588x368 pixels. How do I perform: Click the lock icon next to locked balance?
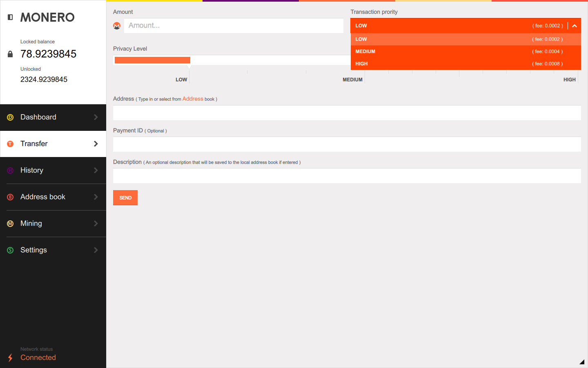coord(10,54)
